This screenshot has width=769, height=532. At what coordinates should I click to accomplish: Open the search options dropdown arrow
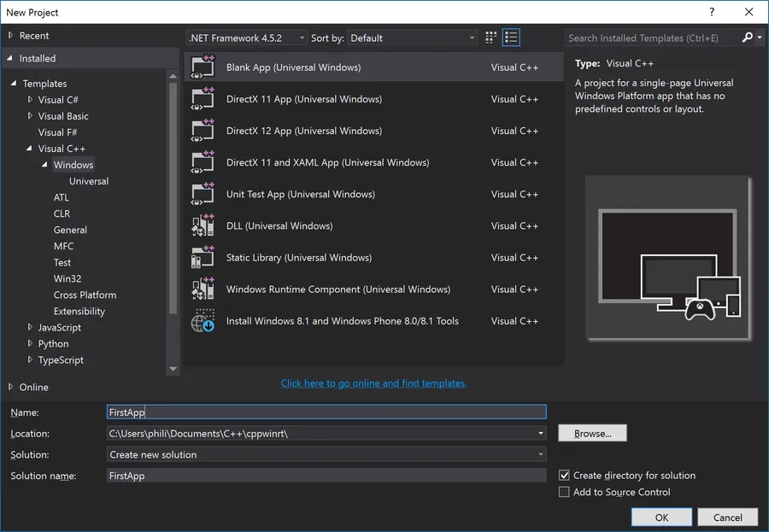coord(760,38)
